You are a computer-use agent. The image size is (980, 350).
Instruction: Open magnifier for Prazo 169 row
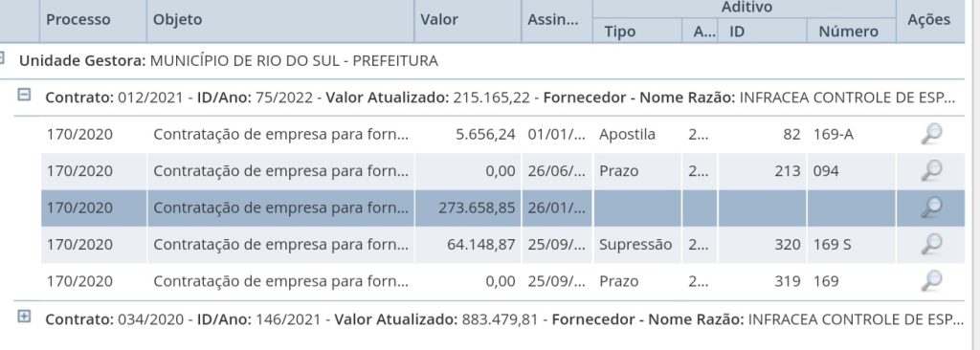coord(931,281)
